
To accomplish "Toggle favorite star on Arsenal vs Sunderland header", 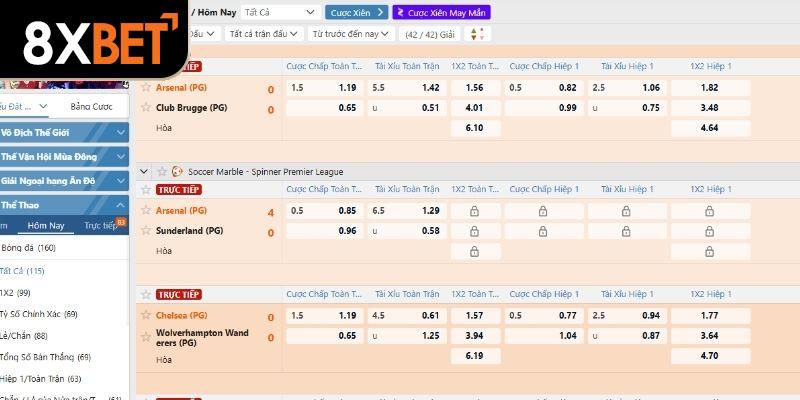I will [x=145, y=189].
